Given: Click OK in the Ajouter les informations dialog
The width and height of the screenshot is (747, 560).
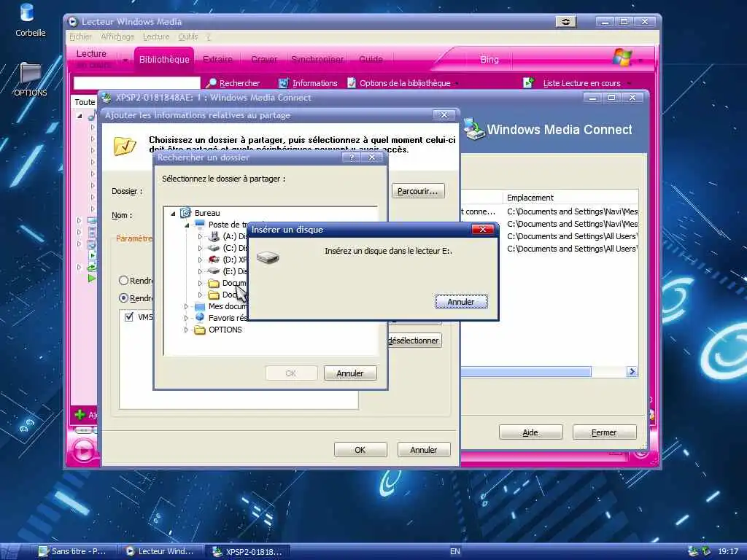Looking at the screenshot, I should click(x=360, y=450).
